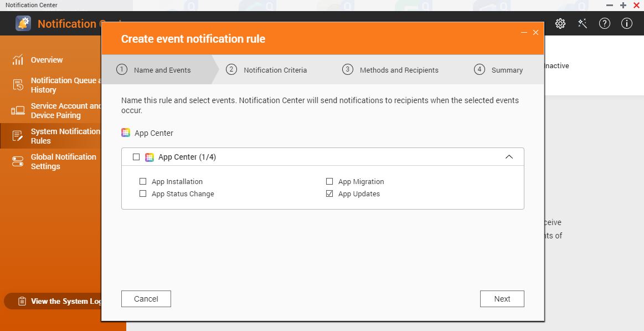Select all App Center events checkbox
Screen dimensions: 644x331
[x=136, y=157]
